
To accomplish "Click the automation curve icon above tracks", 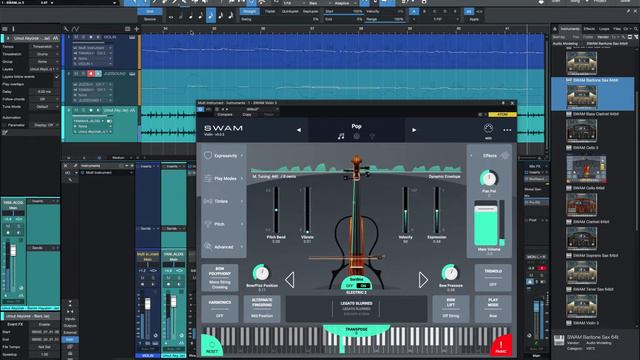I will (x=76, y=29).
